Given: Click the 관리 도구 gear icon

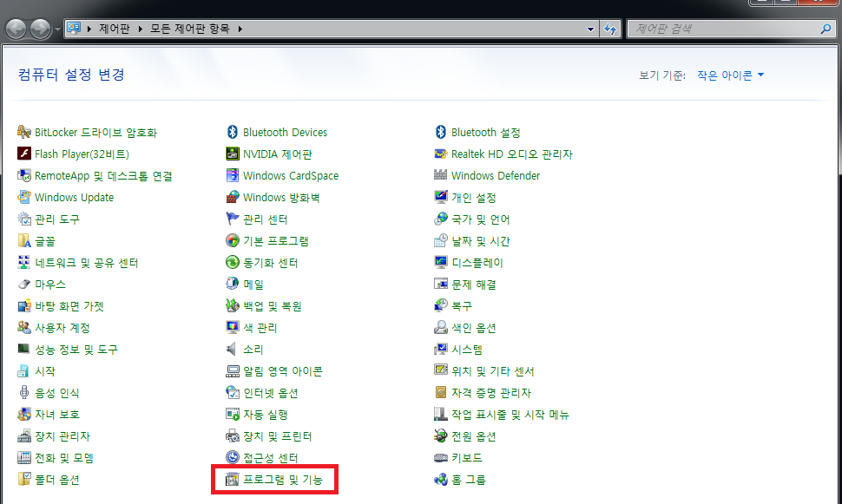Looking at the screenshot, I should (24, 219).
